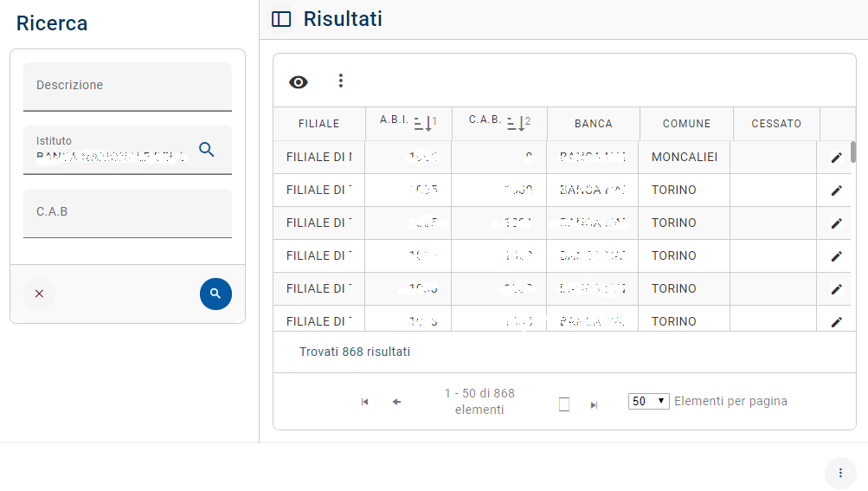The image size is (868, 491).
Task: Clear search with the X button
Action: click(39, 294)
